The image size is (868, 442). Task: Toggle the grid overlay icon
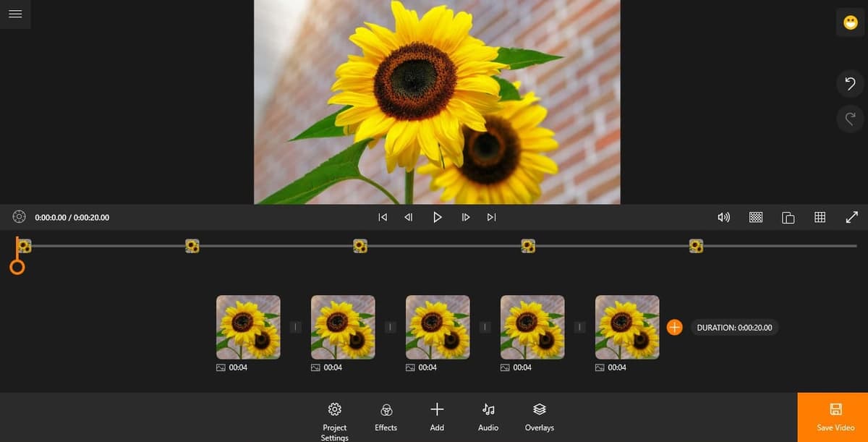tap(820, 217)
